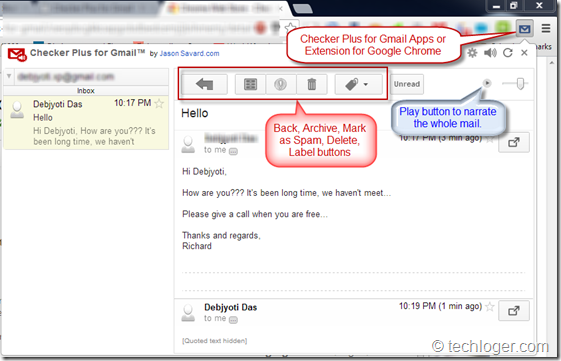Click the Hello subject heading
Screen dimensions: 561x361
(195, 113)
